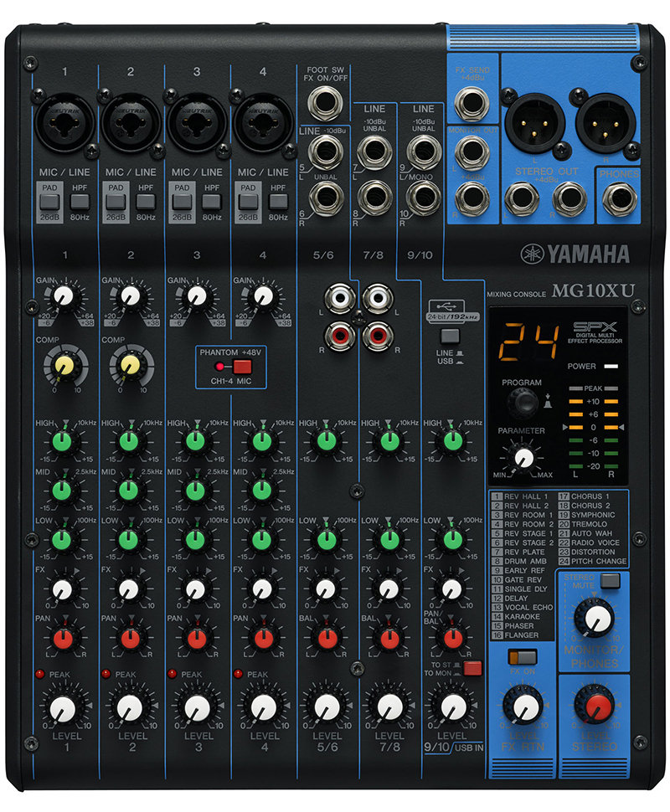Viewport: 670px width, 812px height.
Task: Click the Yamaha tuning-fork logo
Action: pyautogui.click(x=532, y=254)
